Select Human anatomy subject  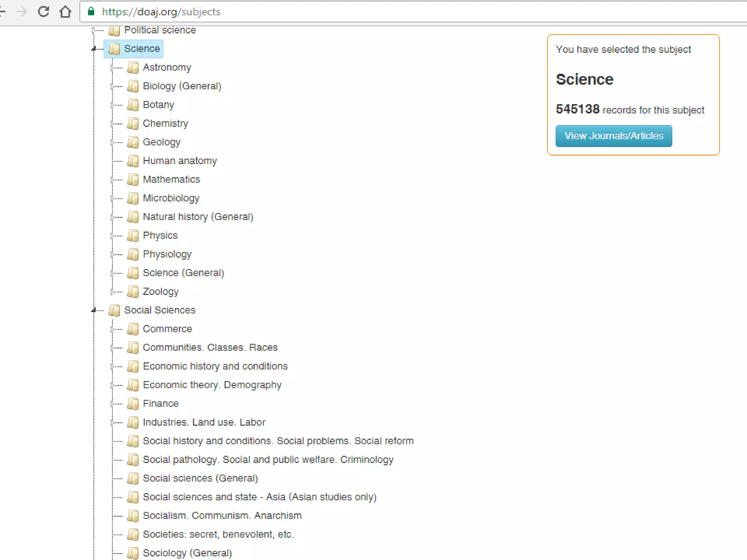180,161
